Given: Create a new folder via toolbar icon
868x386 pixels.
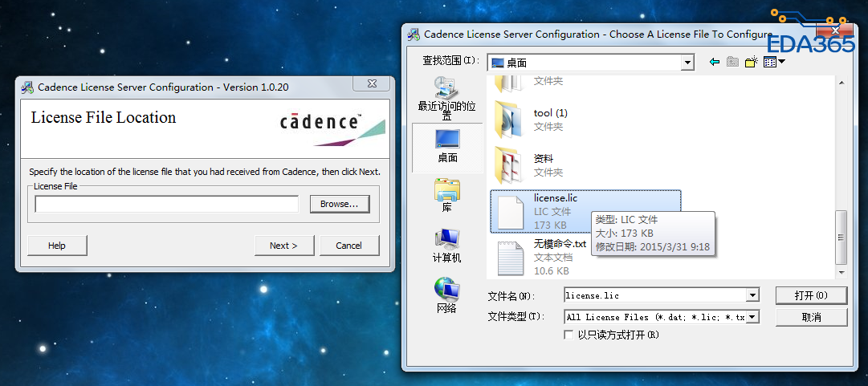Looking at the screenshot, I should [751, 62].
